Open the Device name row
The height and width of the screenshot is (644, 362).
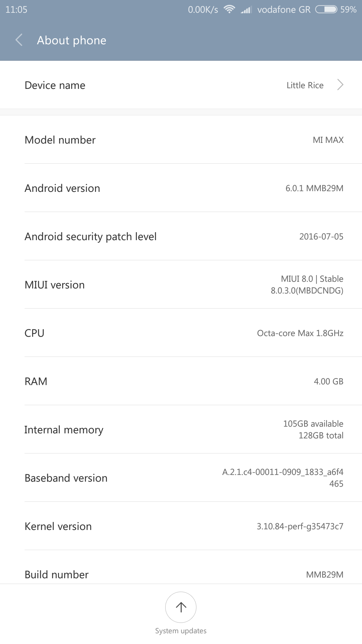pyautogui.click(x=181, y=85)
